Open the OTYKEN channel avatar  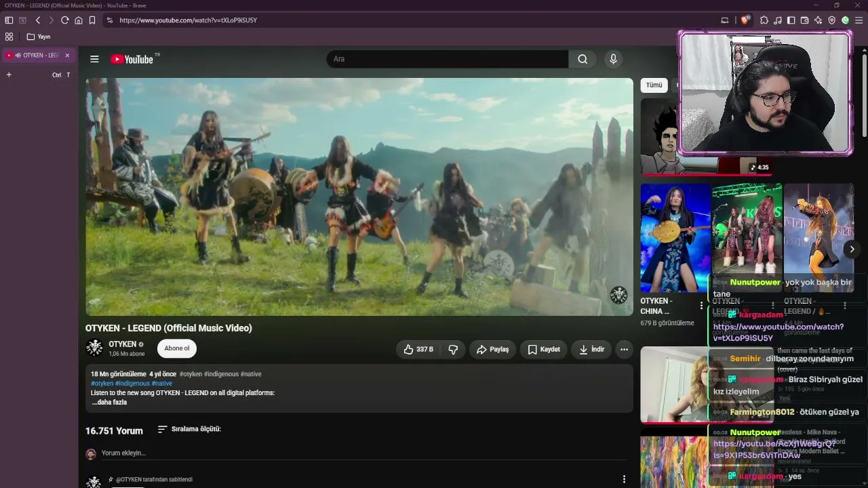(x=94, y=348)
